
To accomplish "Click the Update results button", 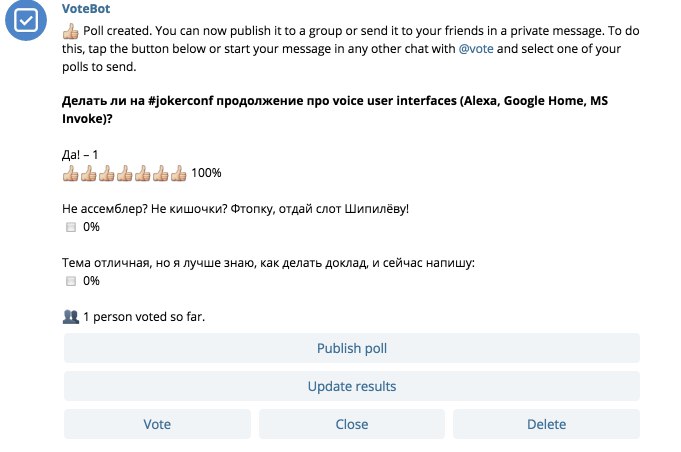I will click(352, 386).
